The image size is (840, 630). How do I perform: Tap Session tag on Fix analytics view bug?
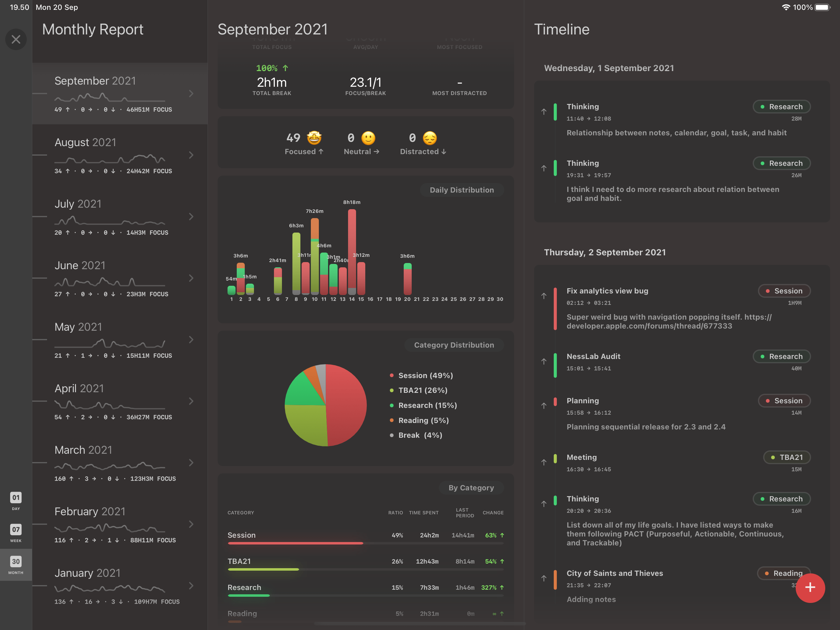pos(784,291)
